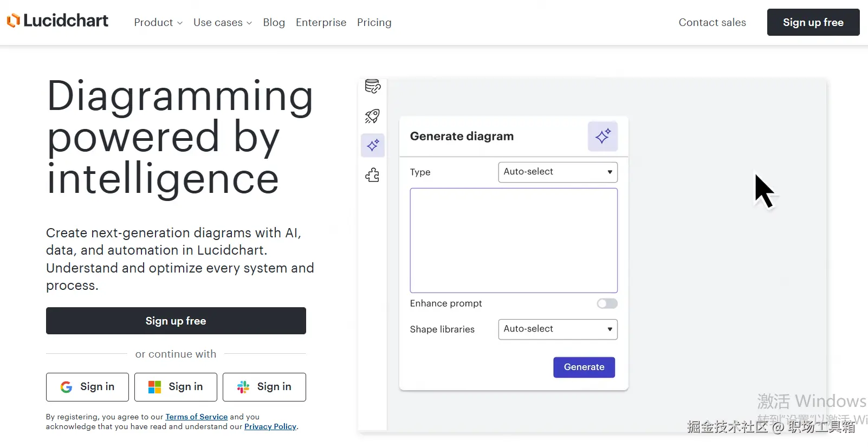This screenshot has height=447, width=868.
Task: Sign in with Slack
Action: [264, 387]
